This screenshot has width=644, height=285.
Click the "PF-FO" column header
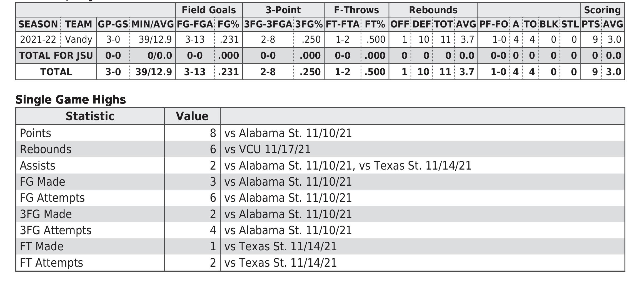click(494, 24)
